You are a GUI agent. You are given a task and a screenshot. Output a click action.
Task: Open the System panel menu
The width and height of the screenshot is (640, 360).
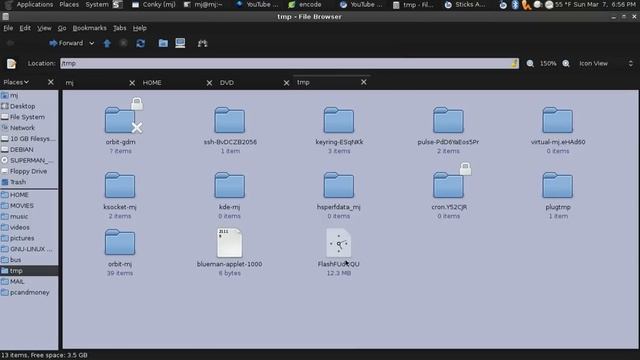pos(97,4)
